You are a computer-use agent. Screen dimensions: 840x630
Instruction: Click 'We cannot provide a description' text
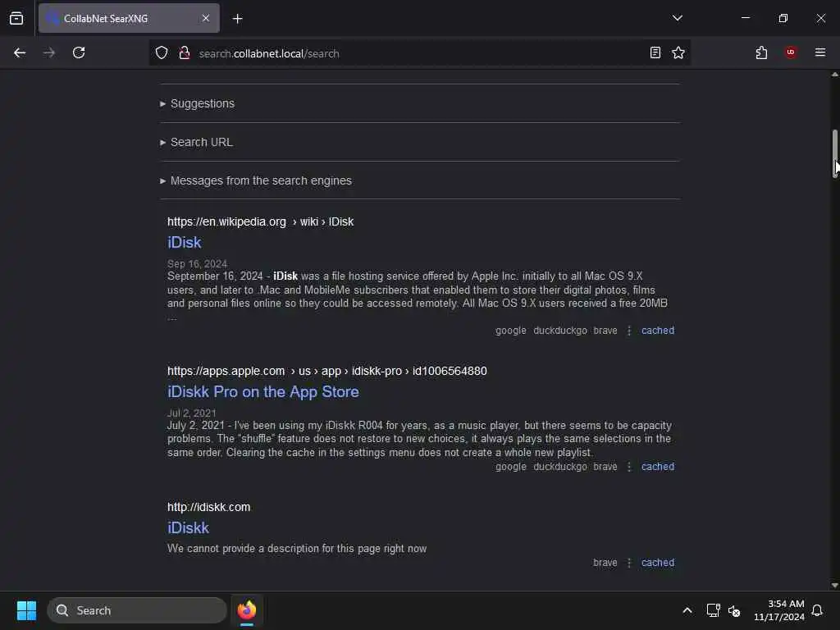pos(297,549)
